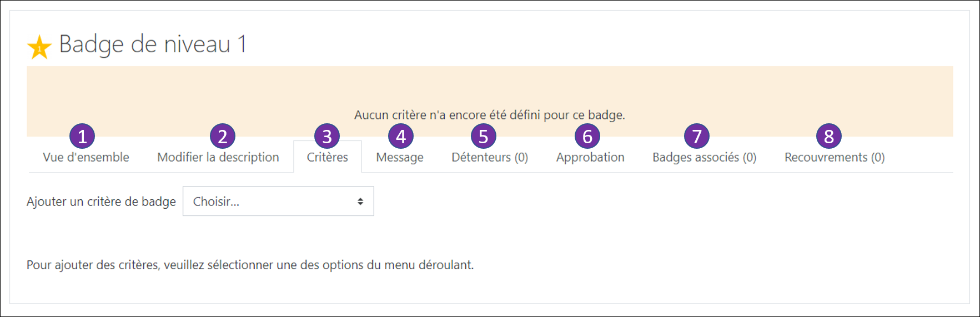The image size is (980, 317).
Task: Click the purple number 8 marker
Action: coord(829,136)
